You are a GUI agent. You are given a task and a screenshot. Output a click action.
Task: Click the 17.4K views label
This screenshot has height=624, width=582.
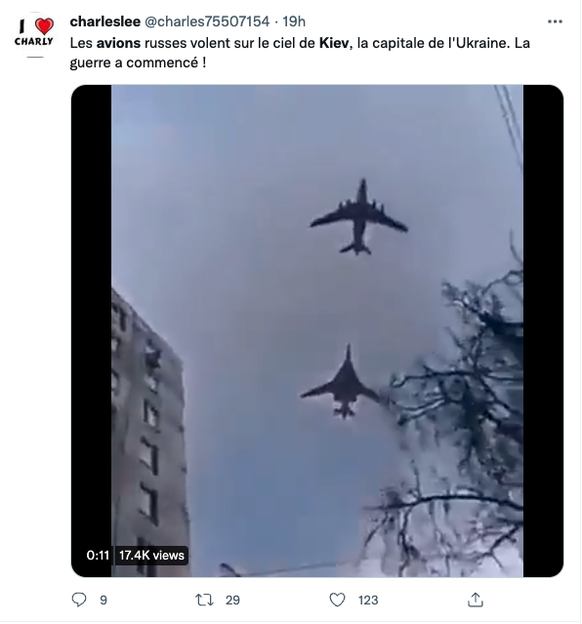[x=151, y=555]
